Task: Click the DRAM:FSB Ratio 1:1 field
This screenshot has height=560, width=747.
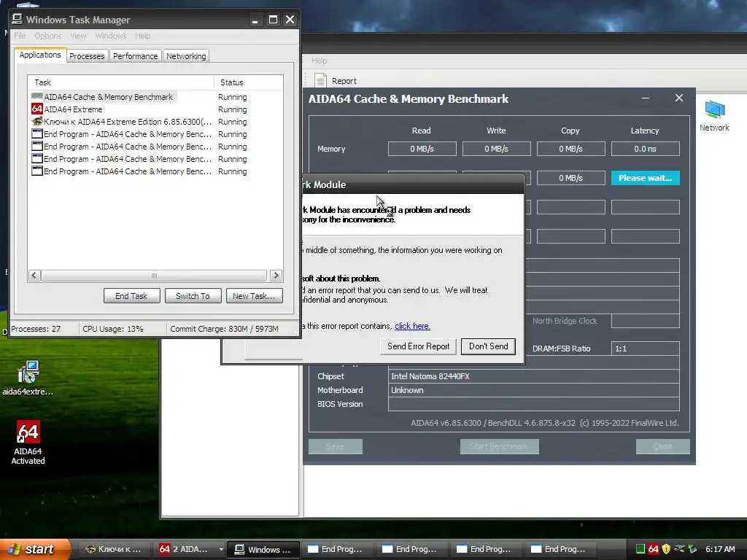Action: tap(645, 348)
